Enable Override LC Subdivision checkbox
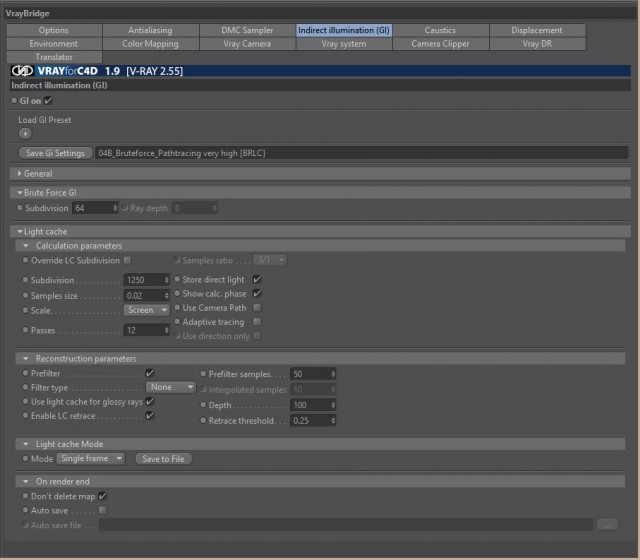This screenshot has width=640, height=560. pos(127,260)
